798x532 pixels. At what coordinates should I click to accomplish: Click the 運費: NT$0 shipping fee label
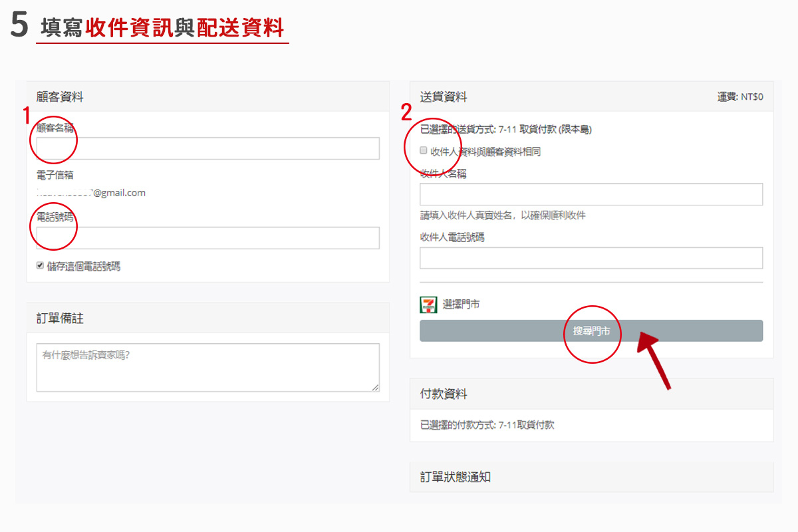click(x=739, y=97)
